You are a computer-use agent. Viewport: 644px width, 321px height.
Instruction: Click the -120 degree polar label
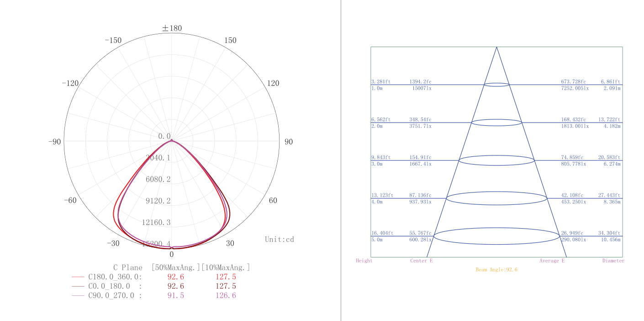click(x=70, y=83)
